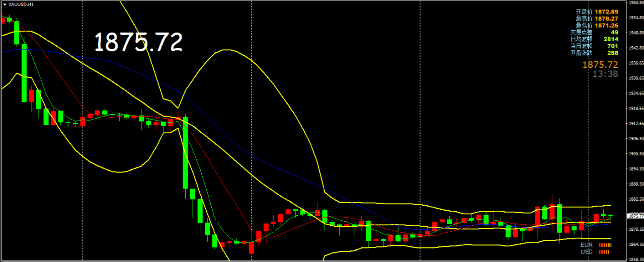
Task: Click the triangle arrow before XAUUSD,H1
Action: 5,4
